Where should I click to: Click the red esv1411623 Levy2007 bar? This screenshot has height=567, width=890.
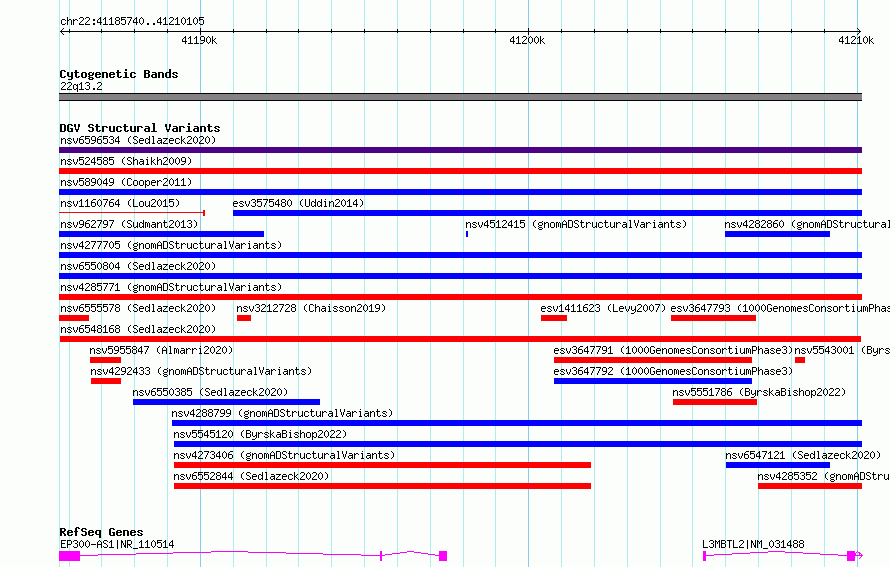coord(554,318)
